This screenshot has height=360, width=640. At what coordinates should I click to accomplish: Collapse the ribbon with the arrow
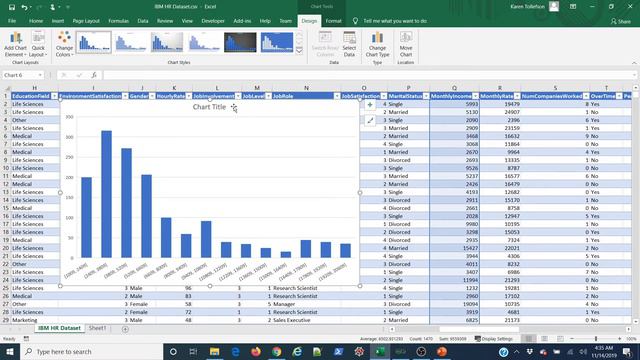pos(634,63)
